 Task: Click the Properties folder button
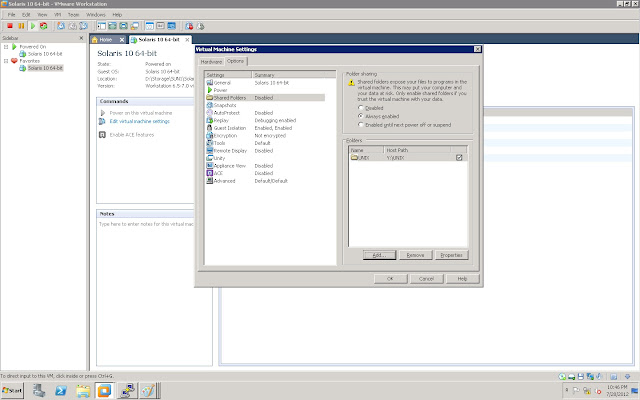click(451, 255)
